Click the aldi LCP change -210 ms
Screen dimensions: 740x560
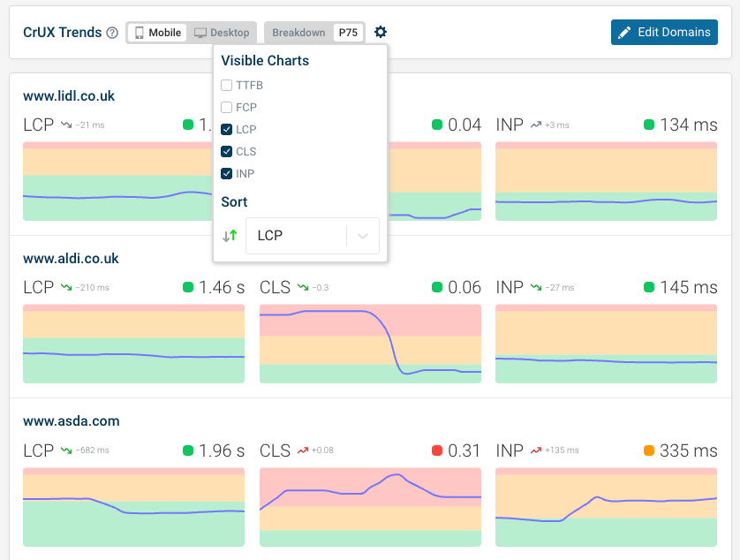[93, 288]
